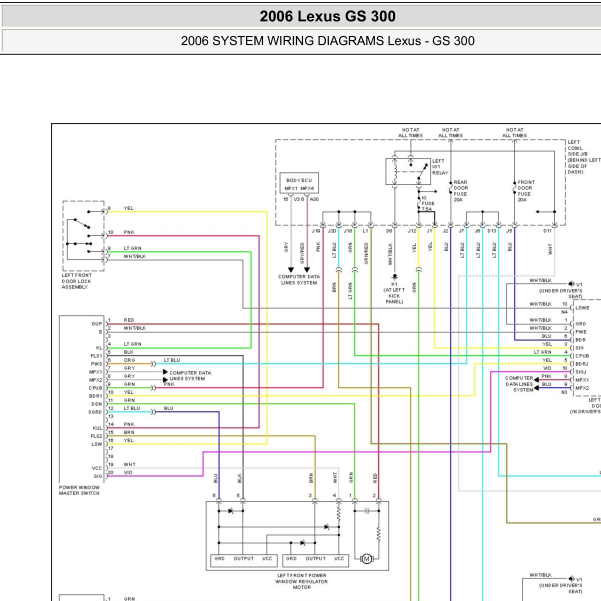This screenshot has height=601, width=601.
Task: Click 'LSWE' pin on right-side module
Action: coord(582,308)
